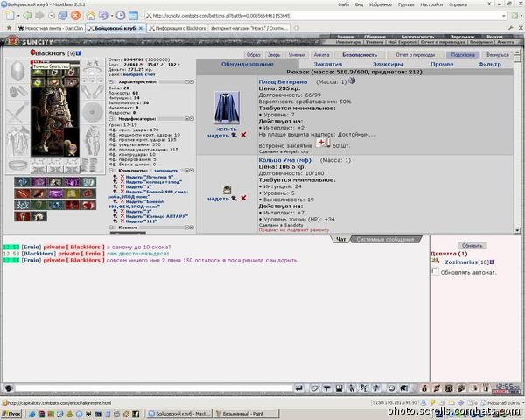Click the yellow skill icon in second row
Screen dimensions: 525x420
(x=72, y=193)
